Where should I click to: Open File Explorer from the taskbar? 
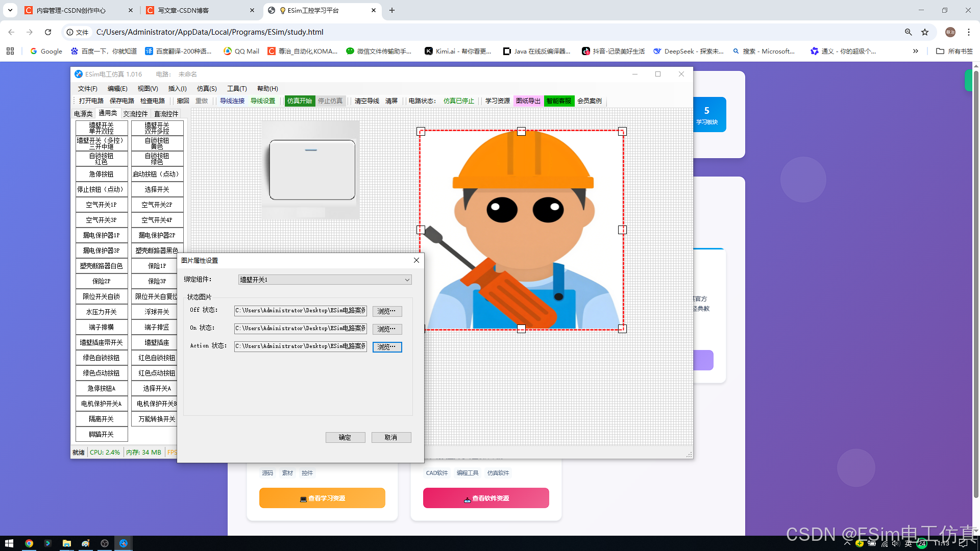click(x=66, y=543)
